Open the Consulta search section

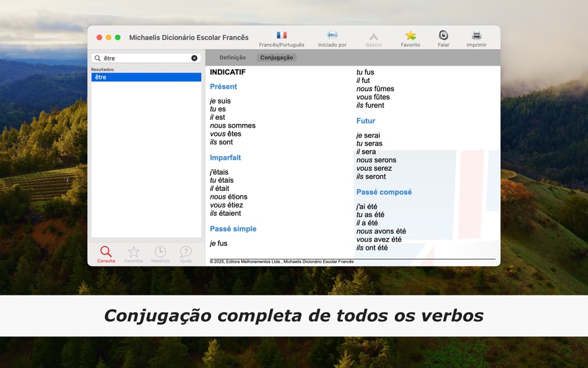(x=106, y=254)
